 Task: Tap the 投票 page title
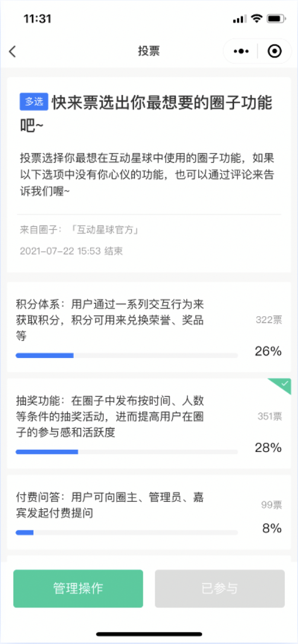(149, 51)
